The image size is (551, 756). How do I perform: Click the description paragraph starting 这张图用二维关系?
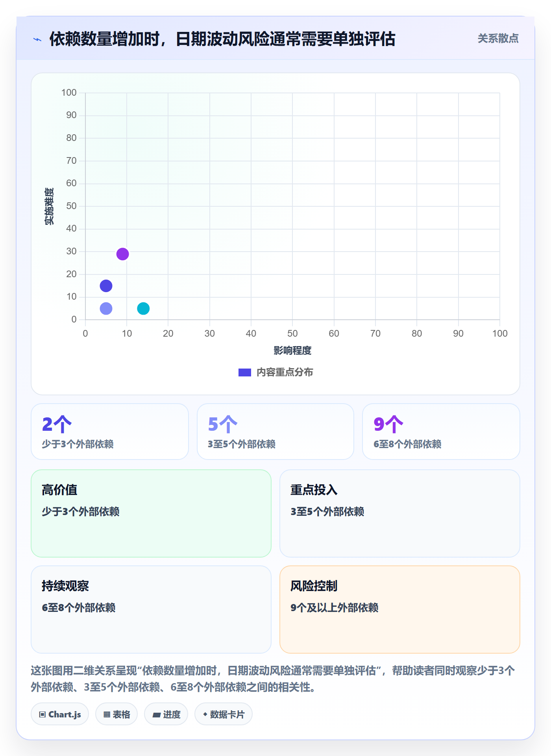click(x=273, y=679)
